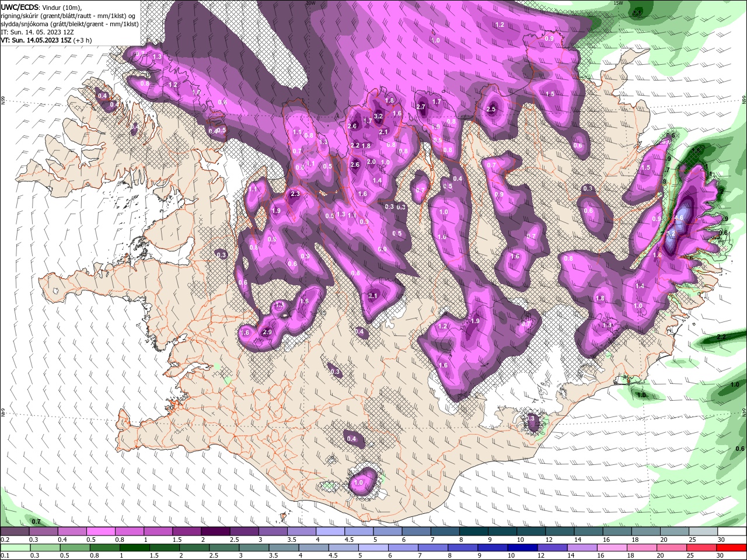The width and height of the screenshot is (747, 560).
Task: Click the 2.9 snowfall value in the west
Action: (x=267, y=332)
